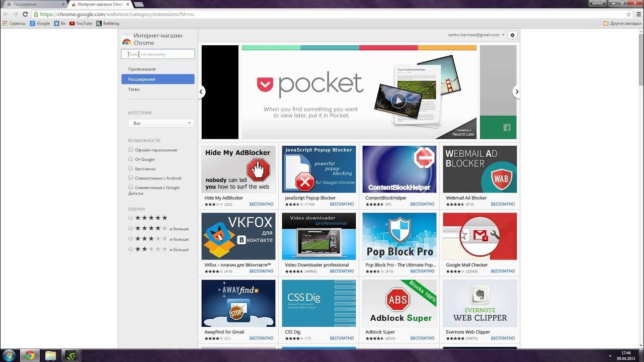644x362 pixels.
Task: Show the previous banner slide
Action: pos(201,92)
